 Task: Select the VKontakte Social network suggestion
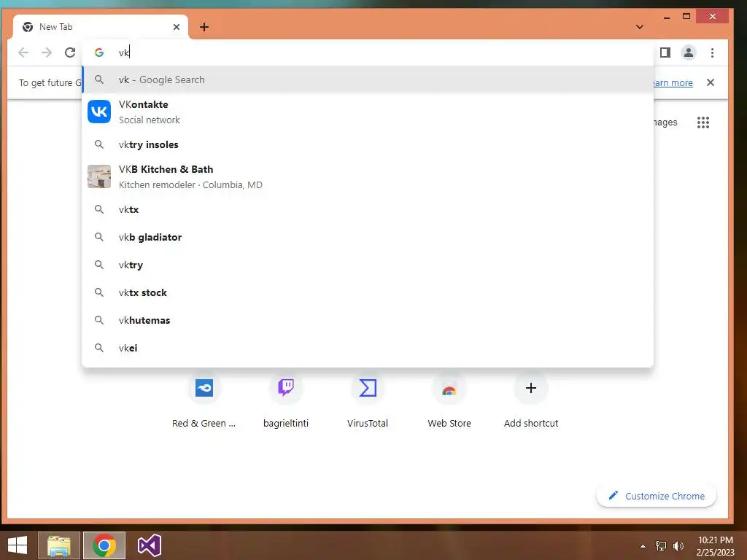pyautogui.click(x=368, y=112)
